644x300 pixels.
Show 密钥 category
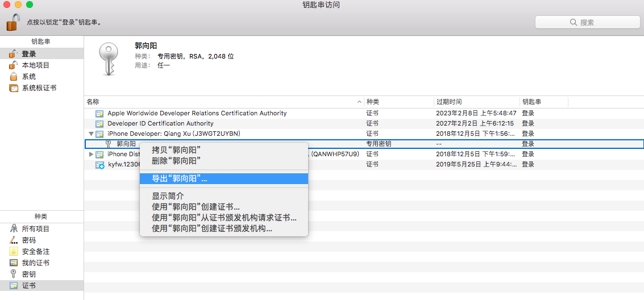(42, 274)
